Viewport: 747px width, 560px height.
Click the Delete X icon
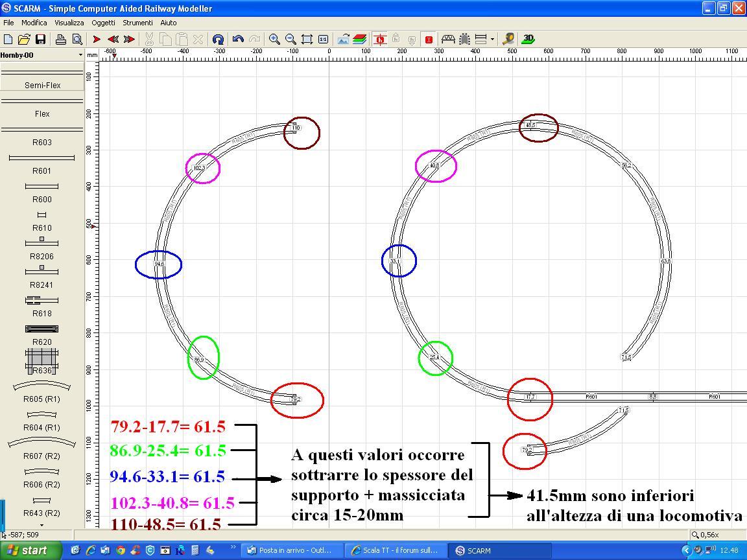point(198,39)
